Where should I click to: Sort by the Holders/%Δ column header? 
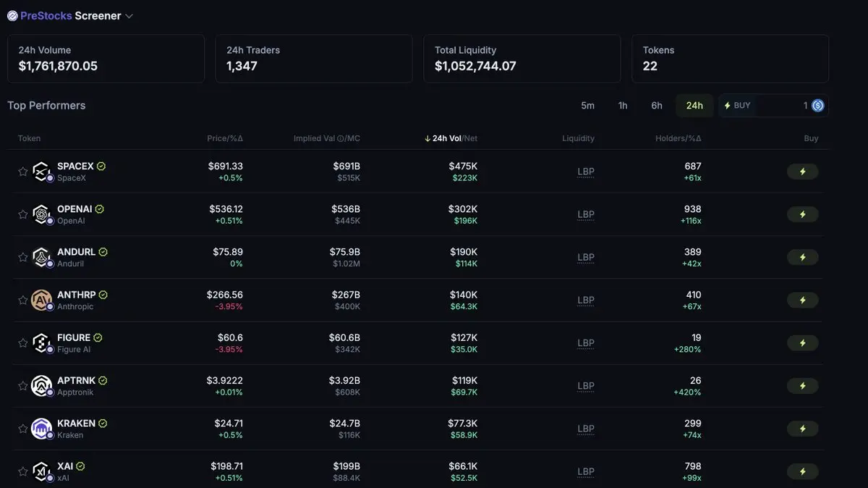point(678,138)
